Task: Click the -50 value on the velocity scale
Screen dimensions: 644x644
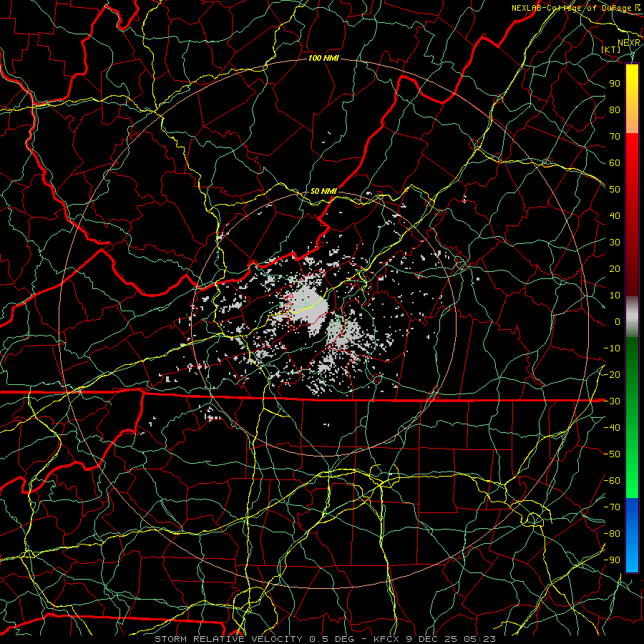Action: (x=612, y=454)
